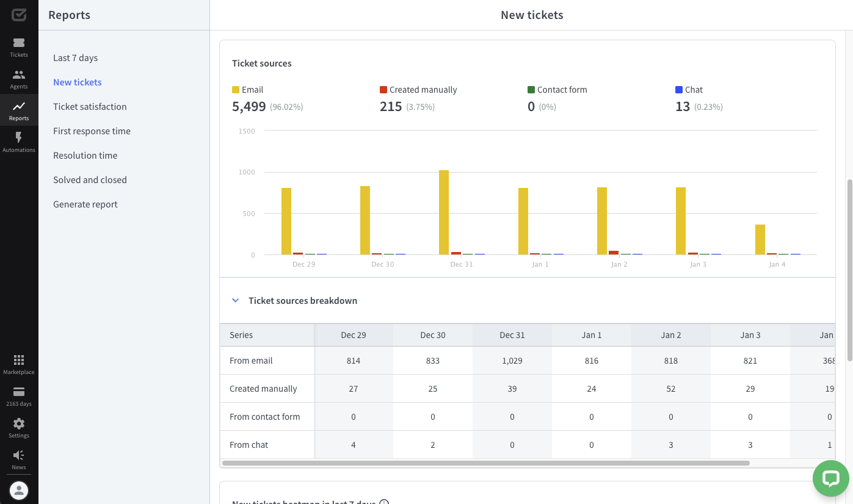Toggle the Chat series in the legend
The width and height of the screenshot is (853, 504).
coord(689,90)
